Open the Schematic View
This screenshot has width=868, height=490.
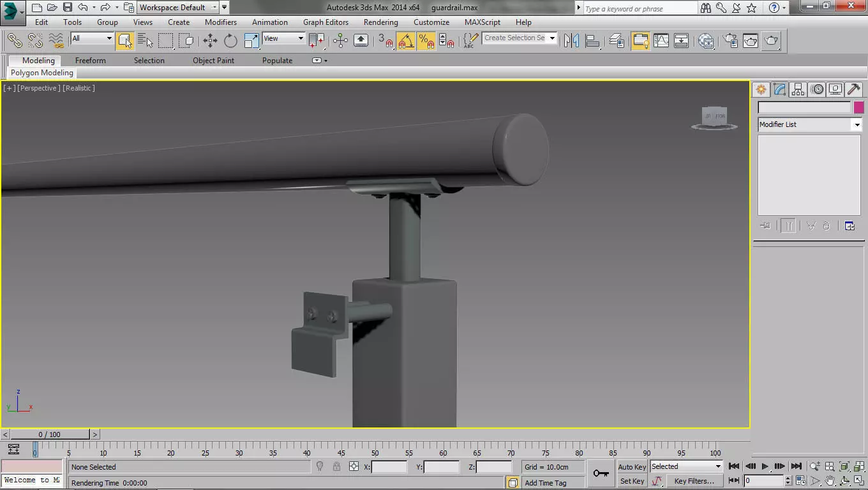tap(682, 40)
